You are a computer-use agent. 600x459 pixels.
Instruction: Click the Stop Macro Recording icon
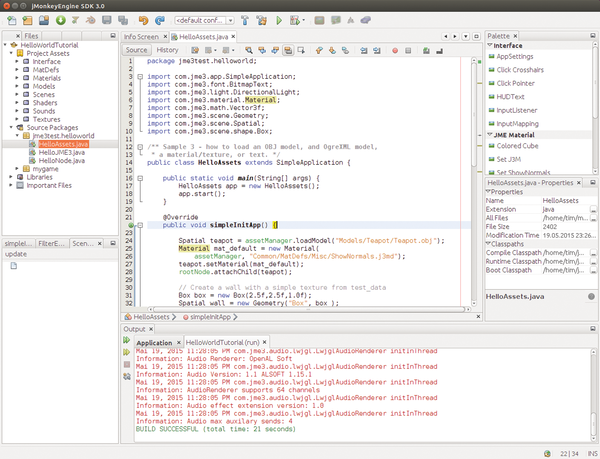point(408,50)
